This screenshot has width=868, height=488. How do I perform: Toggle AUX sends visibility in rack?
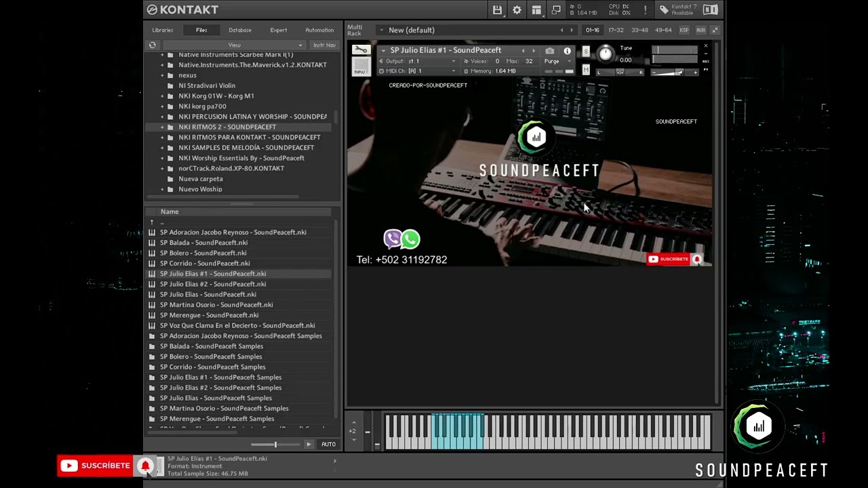coord(701,30)
